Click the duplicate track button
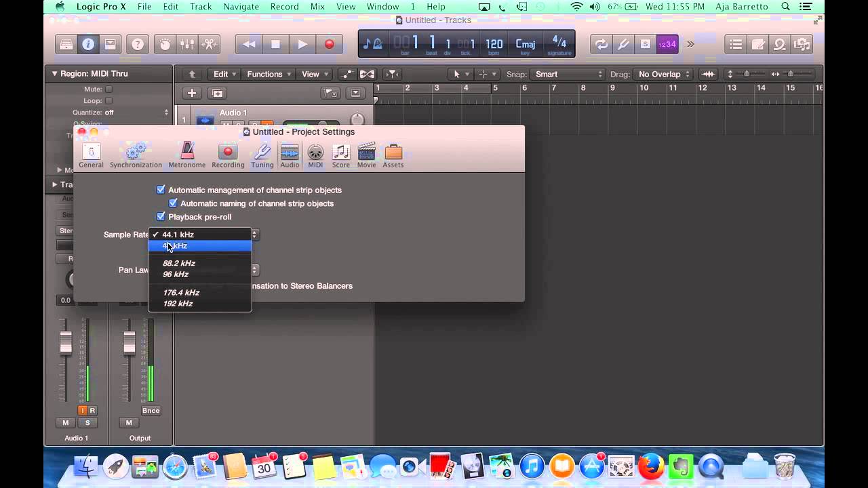 pos(217,94)
